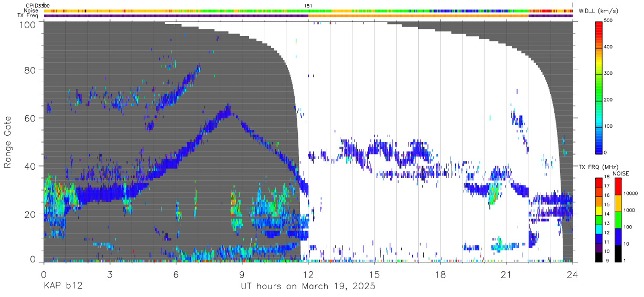Viewport: 644px width, 297px height.
Task: Click the 'Range Gate' axis title
Action: point(8,142)
